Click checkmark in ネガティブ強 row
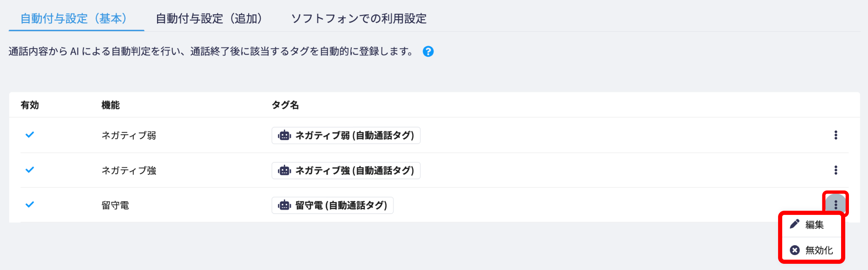 30,170
